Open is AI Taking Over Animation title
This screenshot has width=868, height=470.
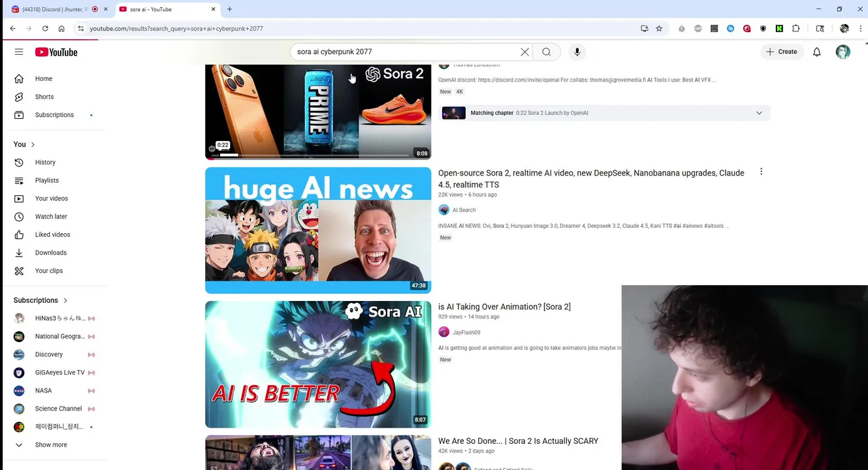tap(504, 307)
